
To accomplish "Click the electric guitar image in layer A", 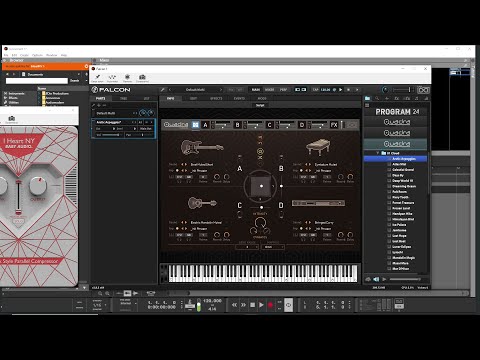I will point(202,147).
